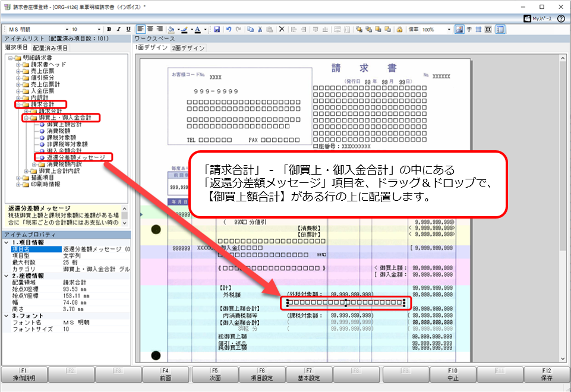Toggle the side panel layout icon
The width and height of the screenshot is (571, 392).
(x=500, y=30)
